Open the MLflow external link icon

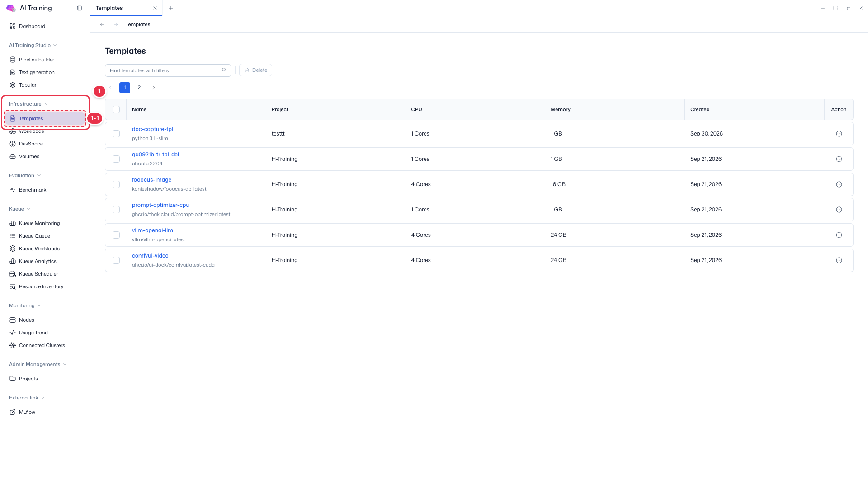(x=13, y=412)
